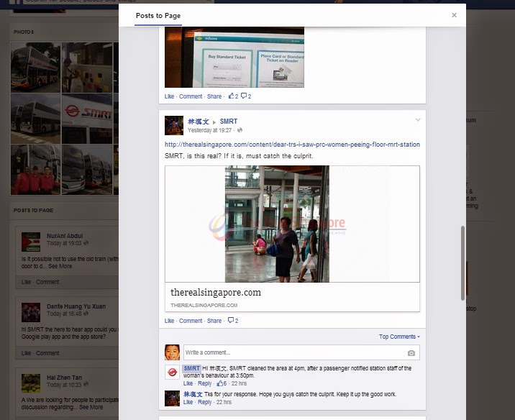
Task: Open Dante Huang Yu Xuan's profile in background
Action: (76, 306)
